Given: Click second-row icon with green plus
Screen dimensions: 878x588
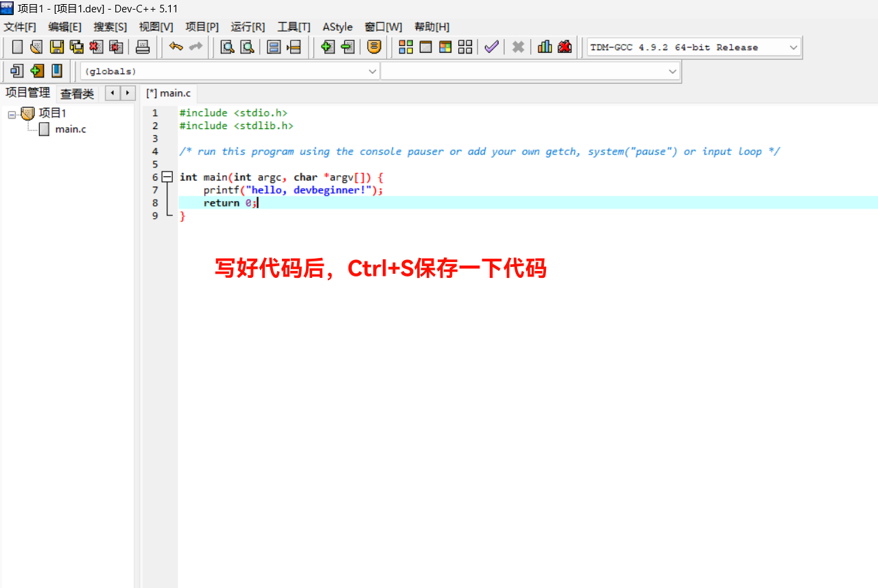Looking at the screenshot, I should point(37,71).
